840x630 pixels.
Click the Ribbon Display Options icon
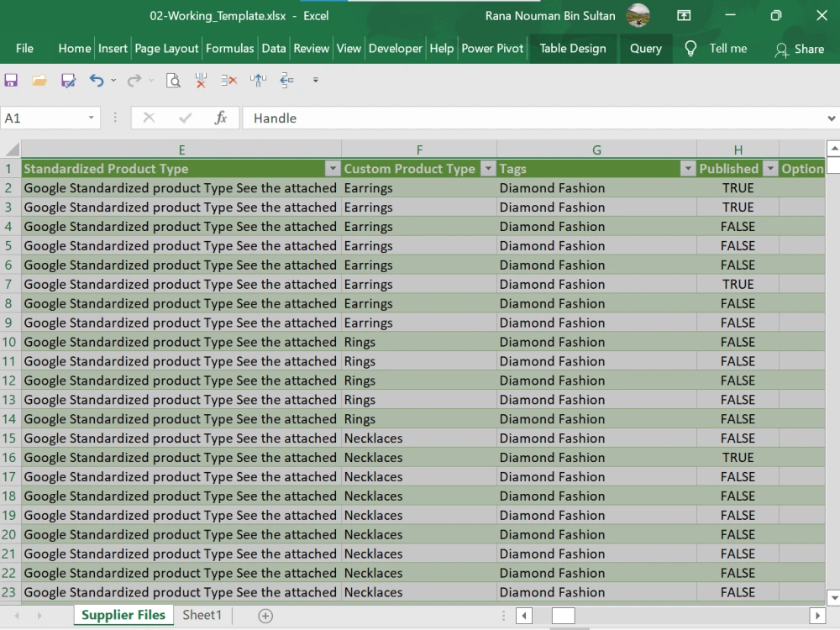click(684, 15)
